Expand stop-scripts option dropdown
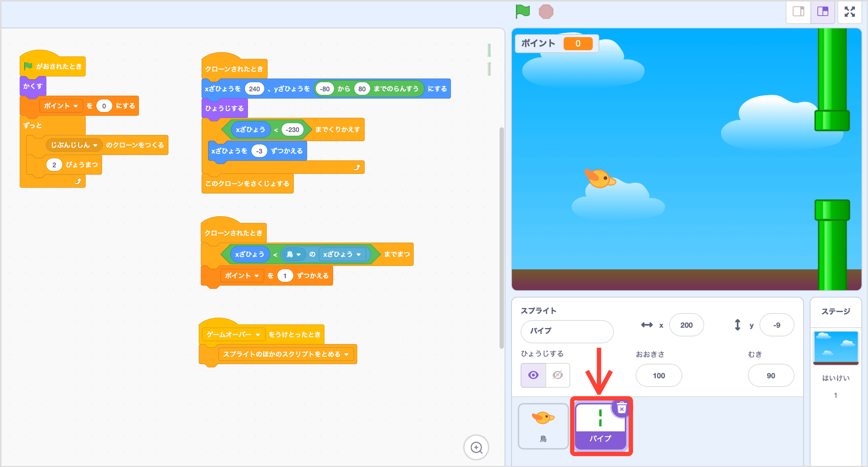This screenshot has height=467, width=868. [346, 354]
